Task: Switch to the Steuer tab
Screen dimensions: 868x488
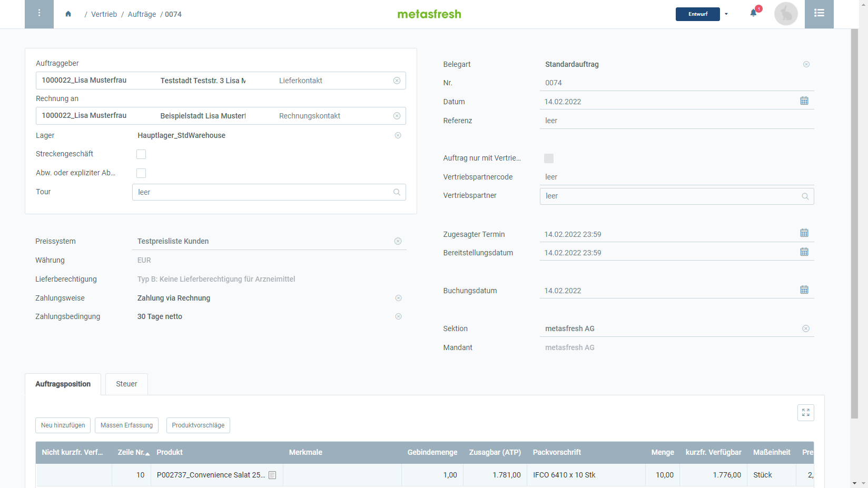Action: point(126,384)
